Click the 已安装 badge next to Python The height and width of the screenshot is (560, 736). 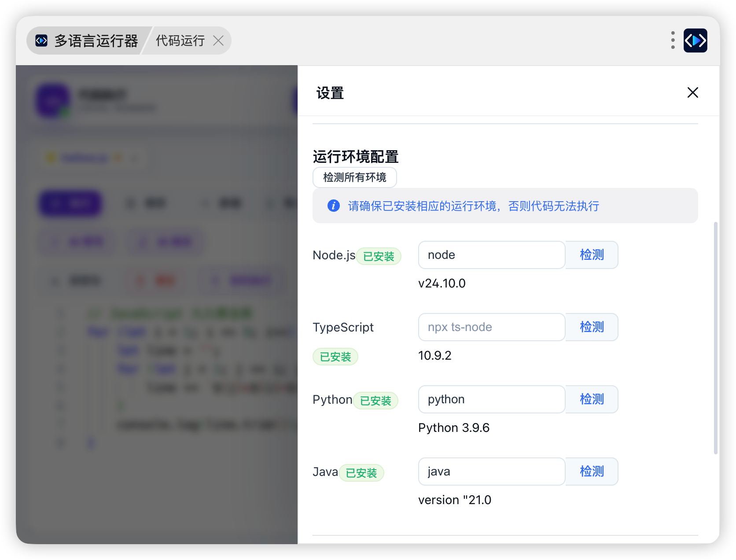coord(375,401)
